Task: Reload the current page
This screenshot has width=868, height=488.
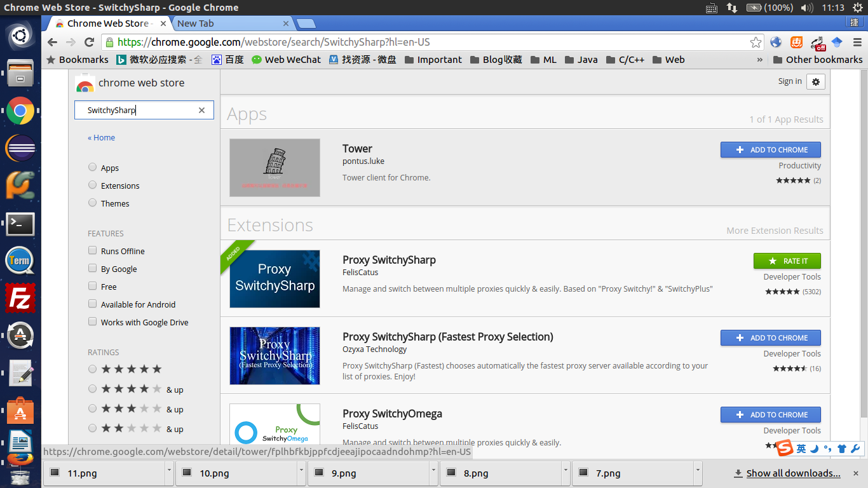Action: tap(90, 43)
